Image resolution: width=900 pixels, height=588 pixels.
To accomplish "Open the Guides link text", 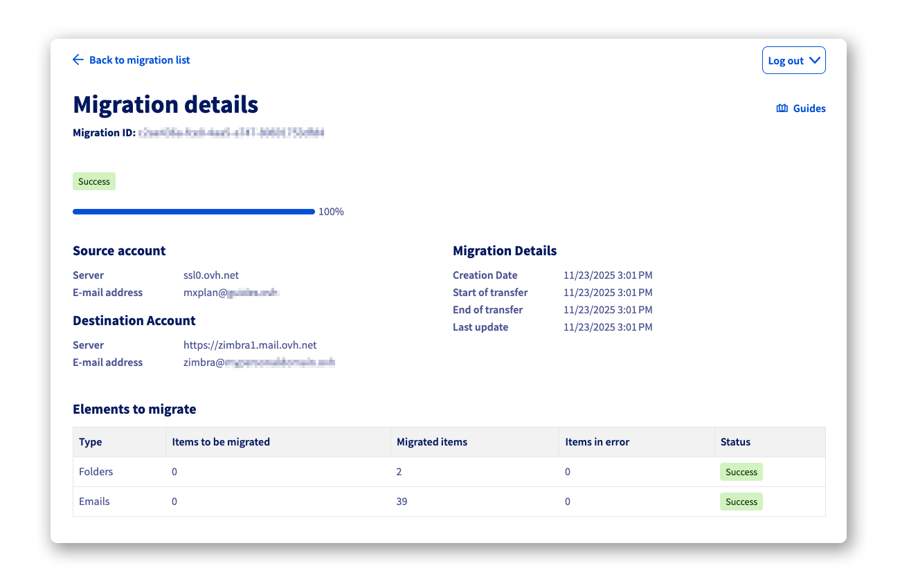I will 809,109.
